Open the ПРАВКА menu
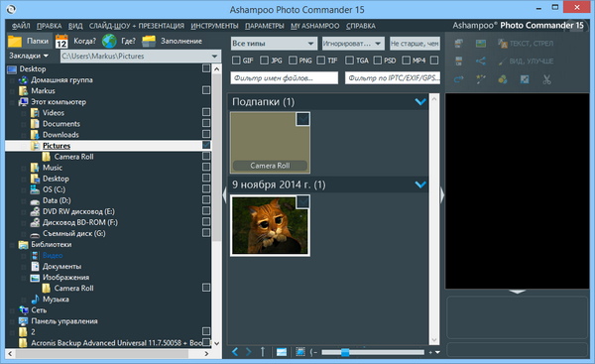This screenshot has height=364, width=595. coord(49,26)
